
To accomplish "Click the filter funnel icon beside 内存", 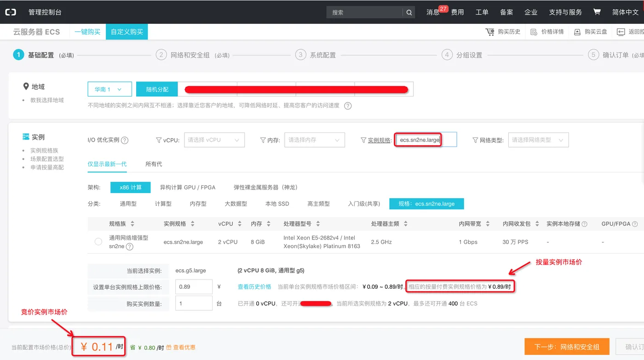I will 263,140.
